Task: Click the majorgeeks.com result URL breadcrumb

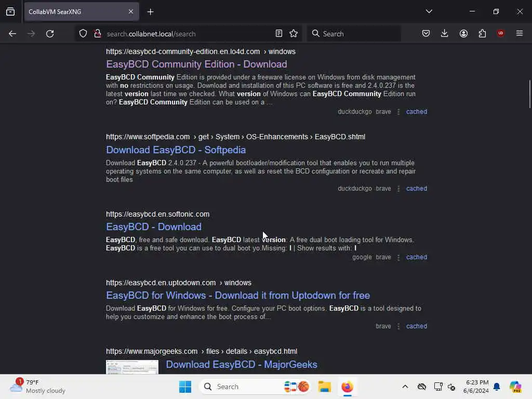Action: [202, 351]
